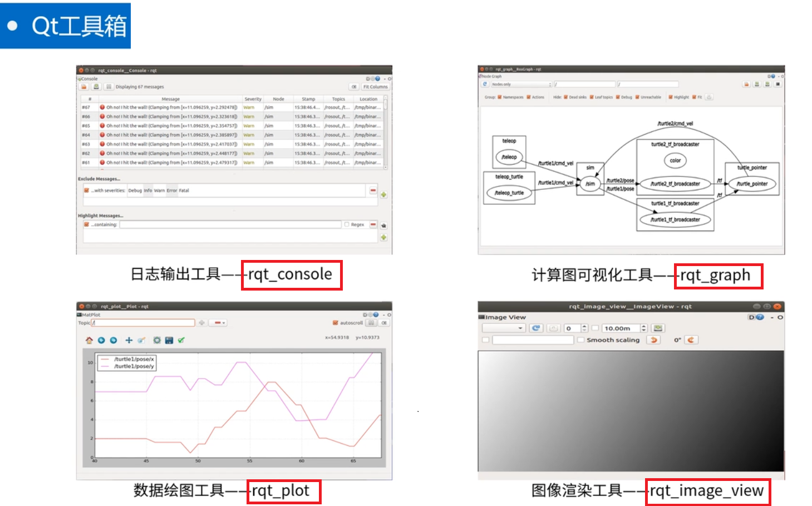
Task: Click the containing text field
Action: click(230, 224)
